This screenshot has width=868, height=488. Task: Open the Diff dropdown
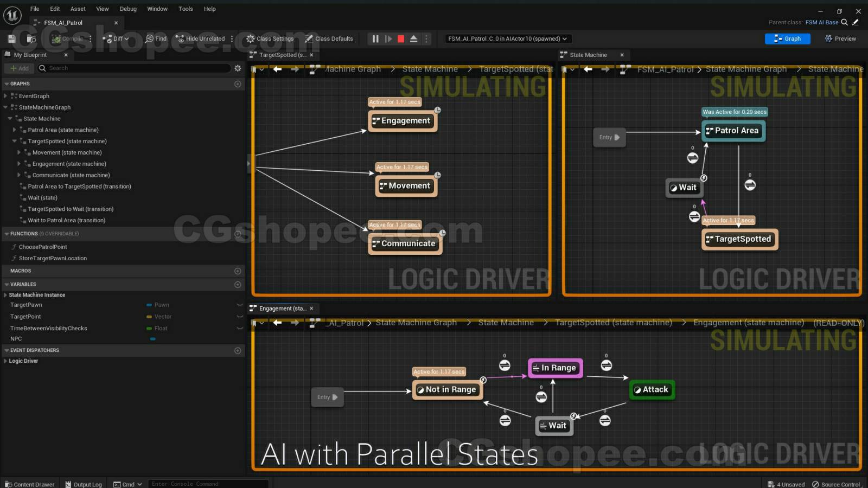[x=116, y=38]
